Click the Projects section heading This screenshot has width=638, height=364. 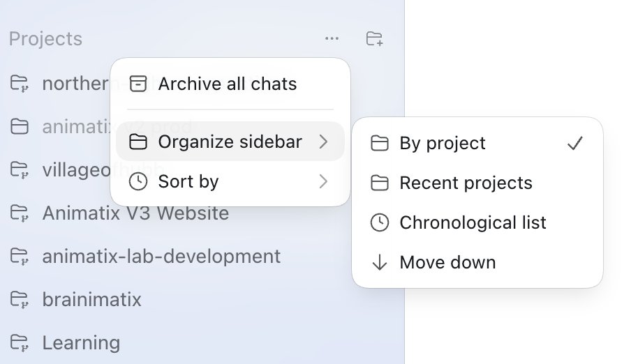pos(45,39)
